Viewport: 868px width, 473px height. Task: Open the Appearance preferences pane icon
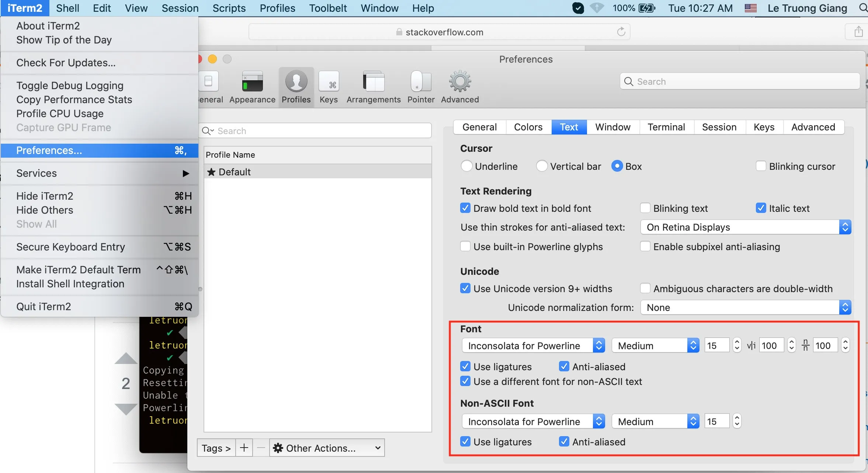252,82
